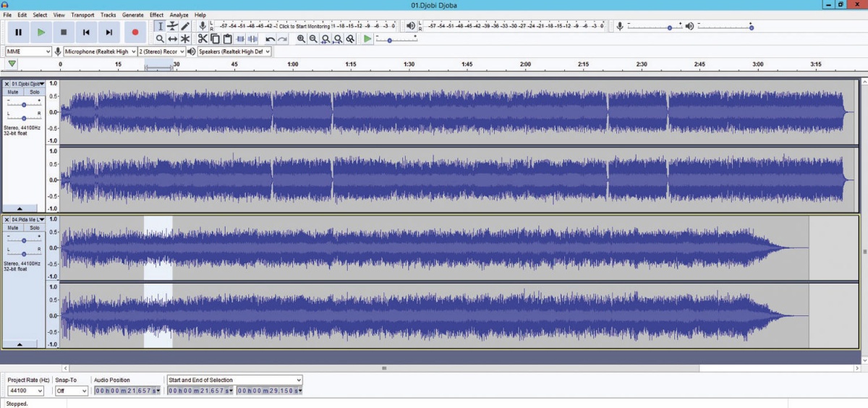Image resolution: width=868 pixels, height=408 pixels.
Task: Solo the 04.Pida Me track
Action: tap(35, 228)
